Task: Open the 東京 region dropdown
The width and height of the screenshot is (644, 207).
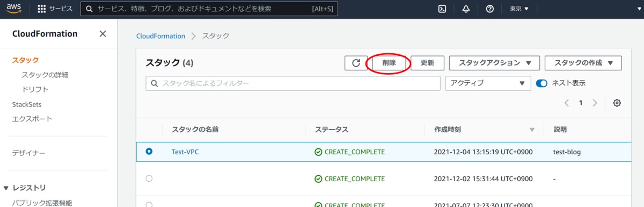Action: coord(519,9)
